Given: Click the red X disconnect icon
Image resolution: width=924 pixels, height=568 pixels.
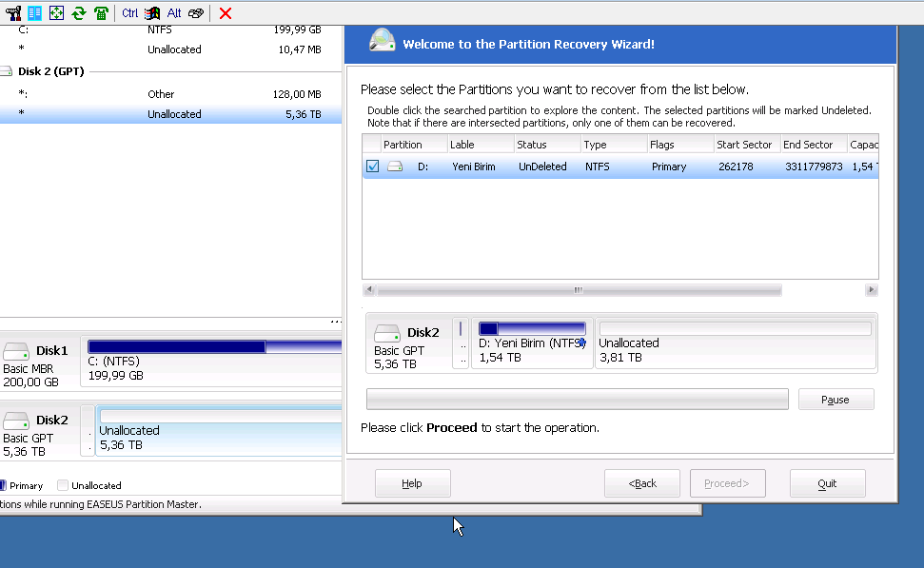Looking at the screenshot, I should (x=226, y=12).
